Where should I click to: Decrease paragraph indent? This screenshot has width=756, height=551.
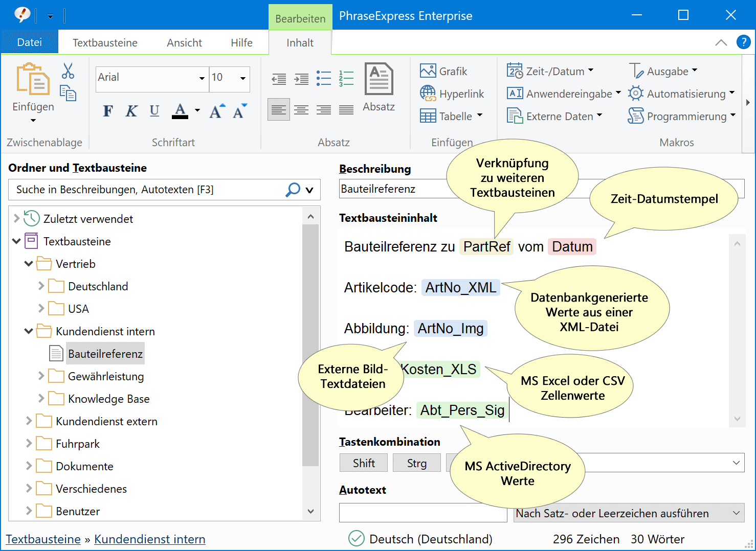point(279,79)
